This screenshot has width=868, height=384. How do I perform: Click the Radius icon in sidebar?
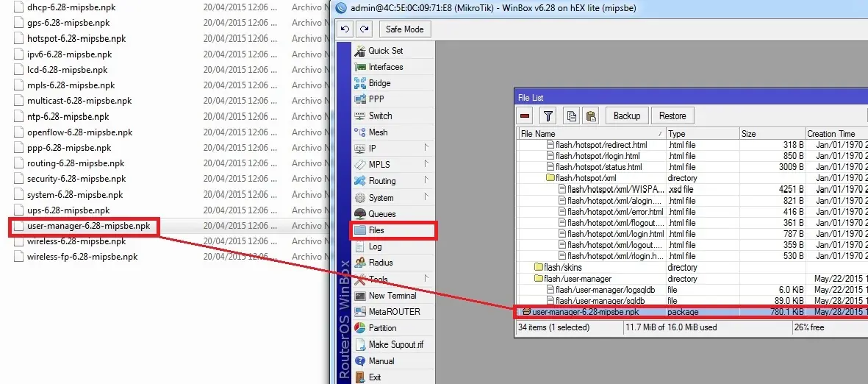360,263
